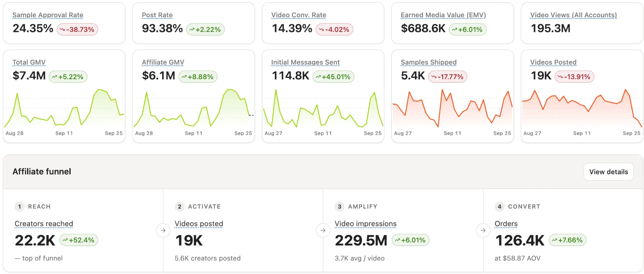The width and height of the screenshot is (644, 274).
Task: Click the 93.38% value
Action: pyautogui.click(x=162, y=29)
